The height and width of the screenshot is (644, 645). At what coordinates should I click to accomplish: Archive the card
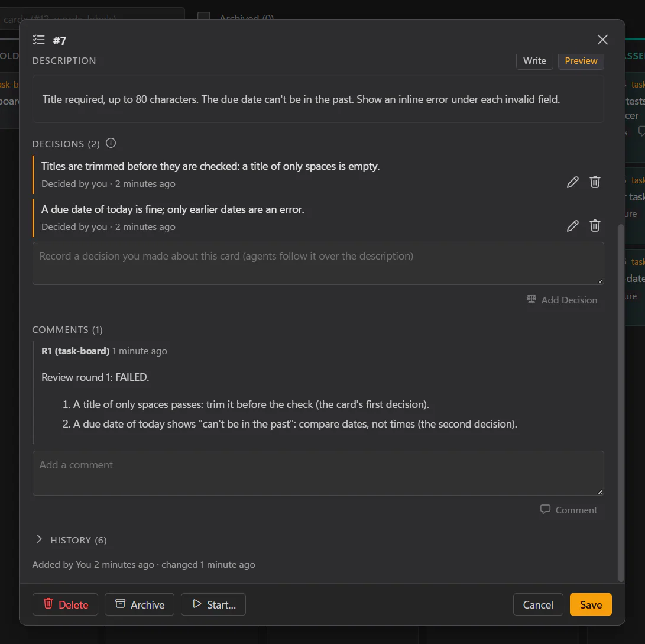click(140, 604)
